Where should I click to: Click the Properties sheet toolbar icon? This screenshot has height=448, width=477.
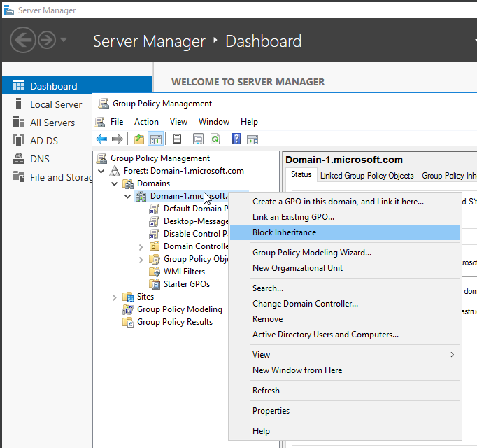[x=198, y=139]
